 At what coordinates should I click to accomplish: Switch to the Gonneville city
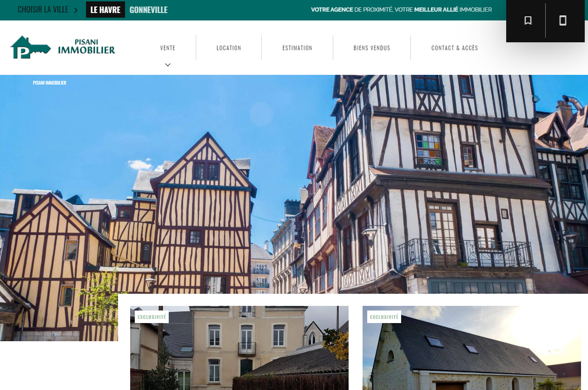[x=148, y=10]
